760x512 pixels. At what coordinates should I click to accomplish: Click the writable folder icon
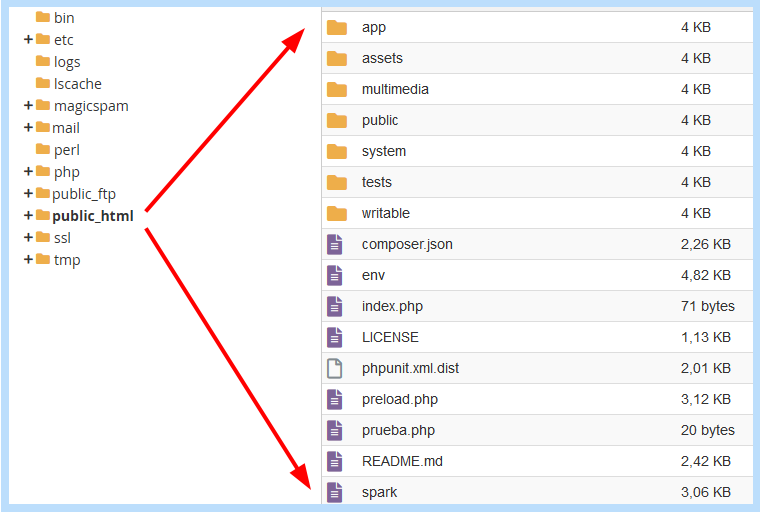point(336,214)
